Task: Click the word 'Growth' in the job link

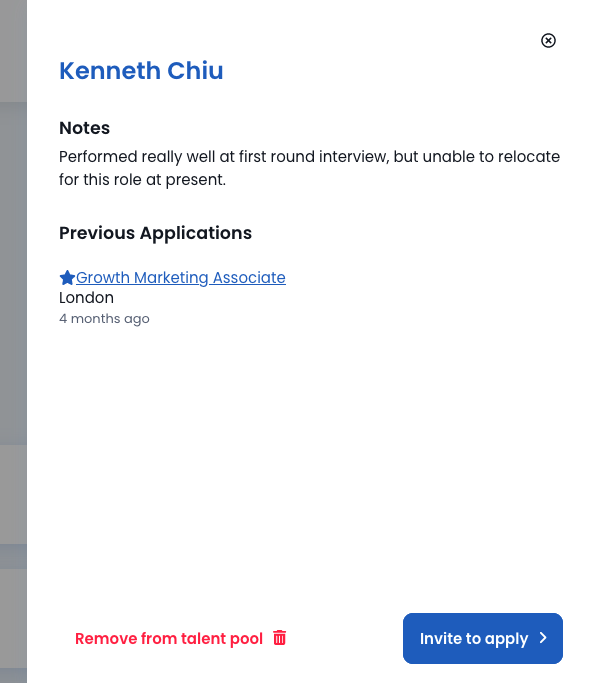Action: [x=103, y=277]
